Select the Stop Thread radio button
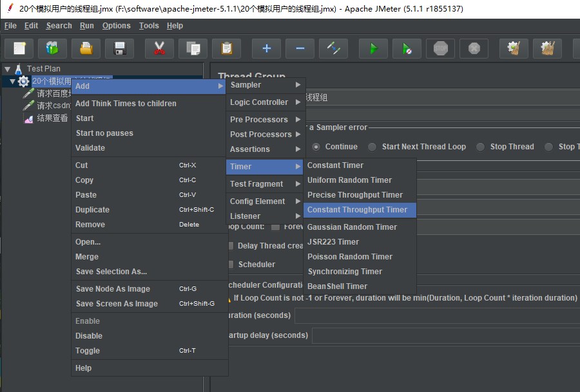Screen dimensions: 580x392 [x=481, y=147]
